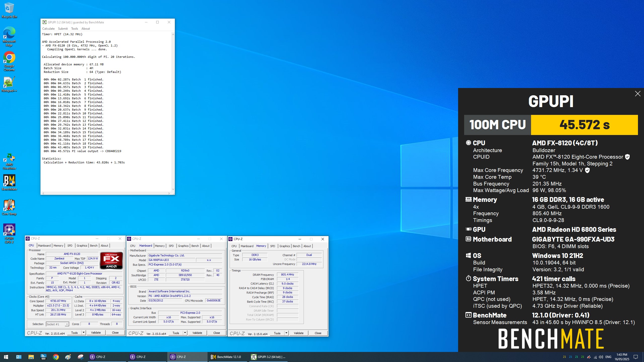Click the AMD FX unlocked processor logo
Screen dimensions: 644x362
click(111, 260)
